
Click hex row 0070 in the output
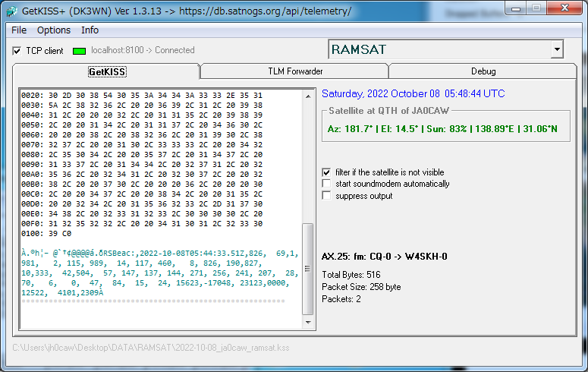pyautogui.click(x=142, y=145)
